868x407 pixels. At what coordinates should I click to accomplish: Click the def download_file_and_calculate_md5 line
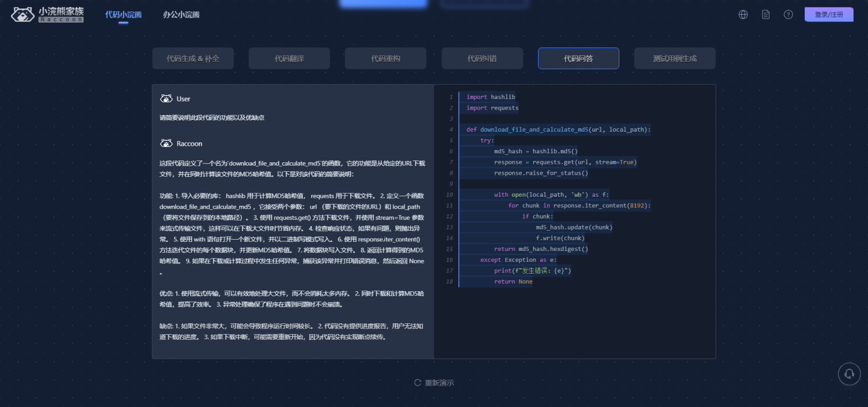(x=558, y=129)
